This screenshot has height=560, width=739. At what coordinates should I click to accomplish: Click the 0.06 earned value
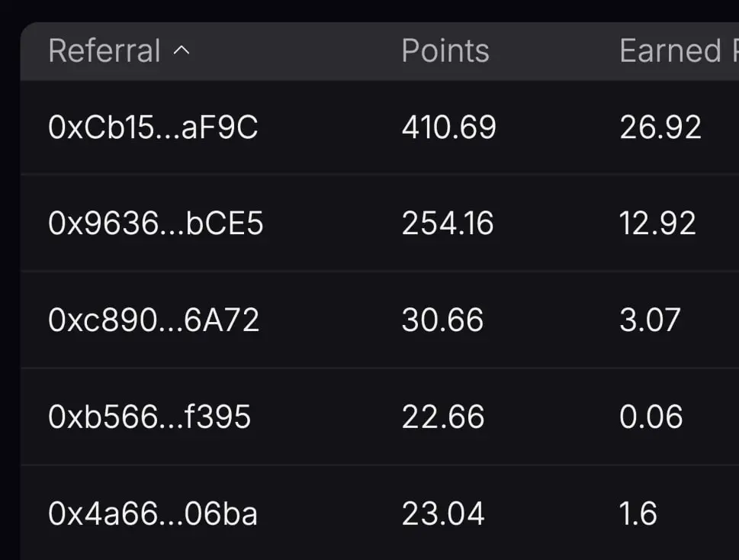(x=651, y=417)
